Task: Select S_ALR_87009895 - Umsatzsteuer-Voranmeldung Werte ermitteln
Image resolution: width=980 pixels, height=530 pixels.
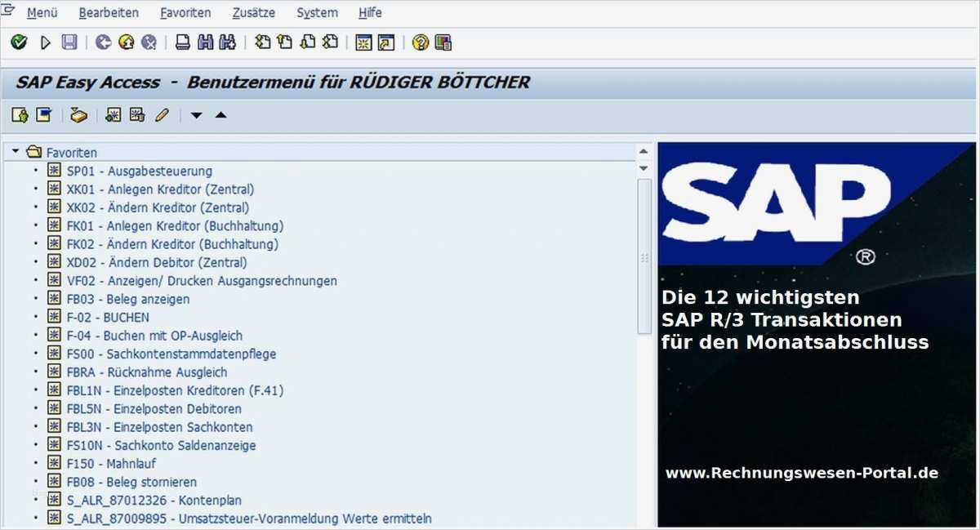Action: (249, 519)
